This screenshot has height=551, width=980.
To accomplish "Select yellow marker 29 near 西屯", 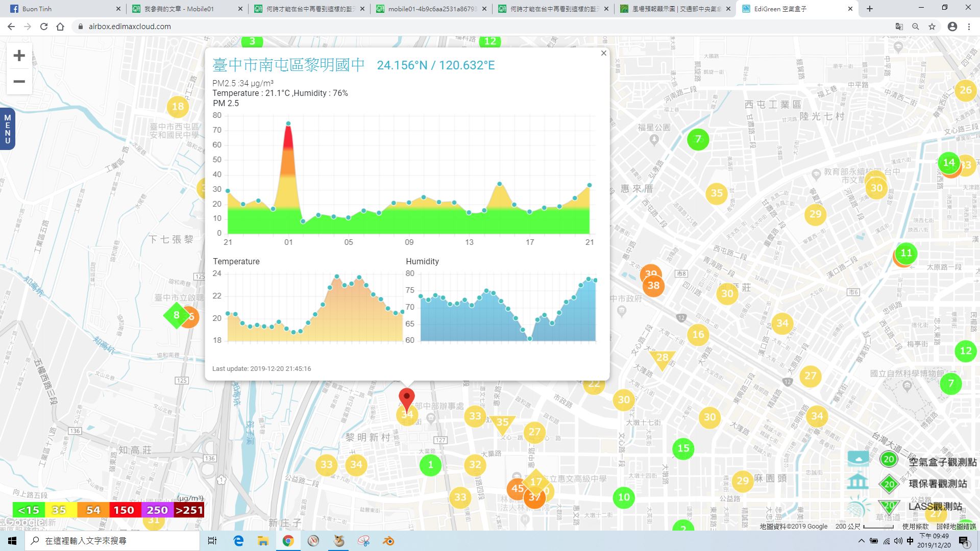I will [x=815, y=214].
